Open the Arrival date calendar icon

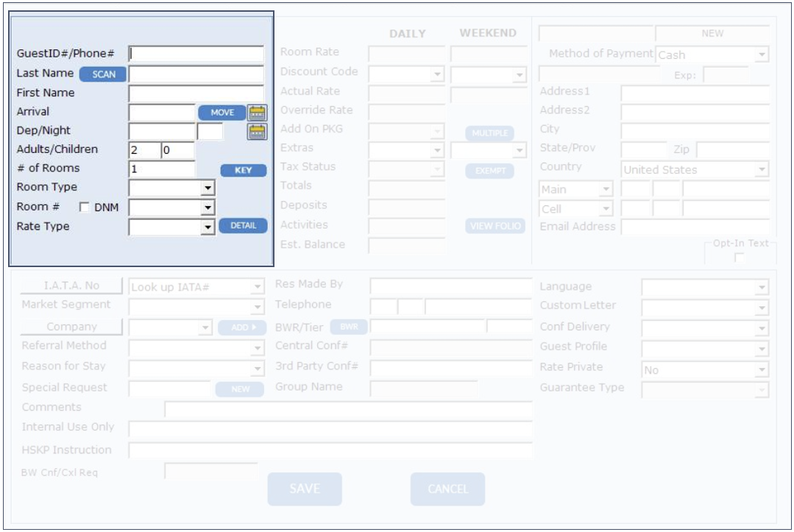[x=256, y=113]
